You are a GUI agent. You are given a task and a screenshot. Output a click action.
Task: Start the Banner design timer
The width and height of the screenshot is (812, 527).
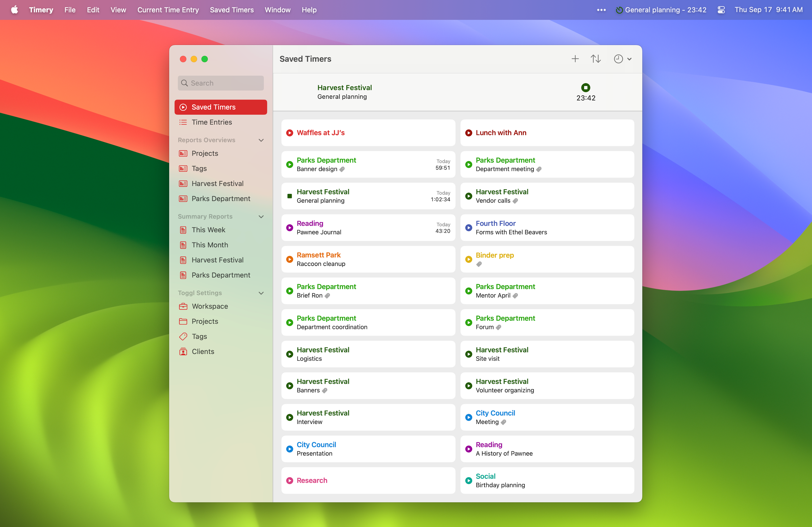pyautogui.click(x=290, y=165)
